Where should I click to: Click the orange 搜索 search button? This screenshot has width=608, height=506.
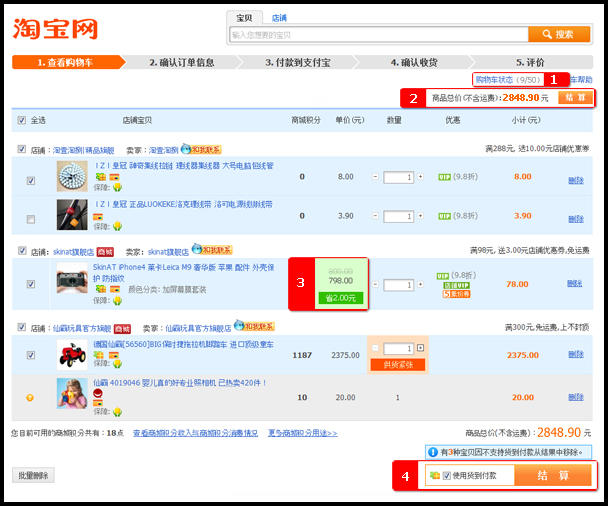[x=558, y=34]
